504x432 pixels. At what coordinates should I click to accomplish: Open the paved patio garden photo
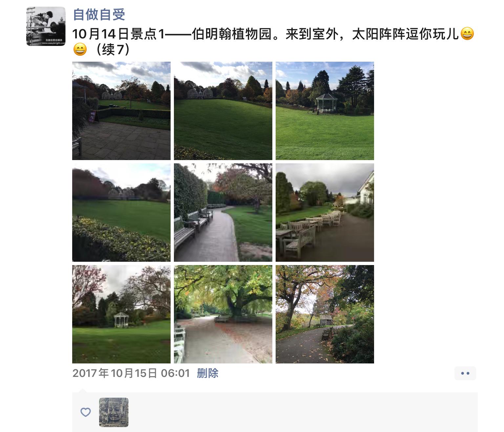(x=121, y=111)
